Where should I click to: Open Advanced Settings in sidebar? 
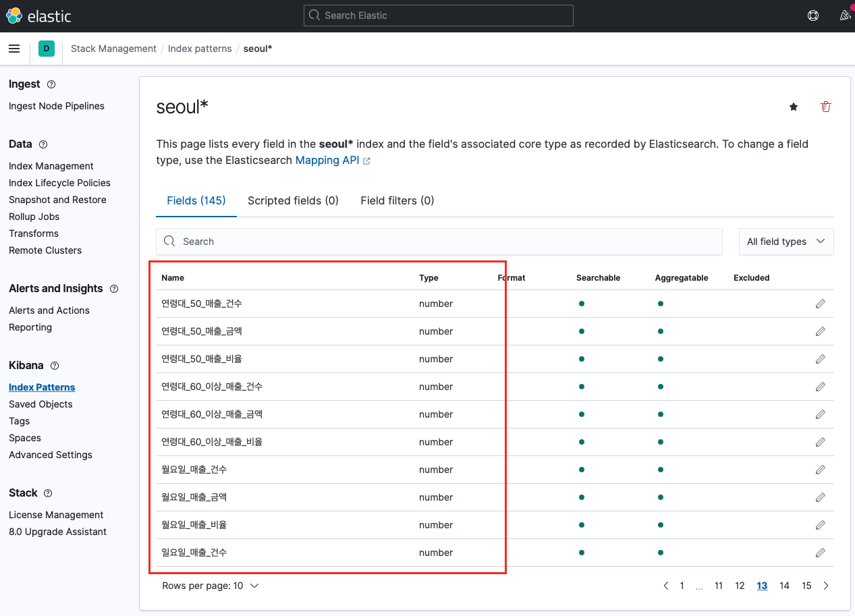pos(51,455)
